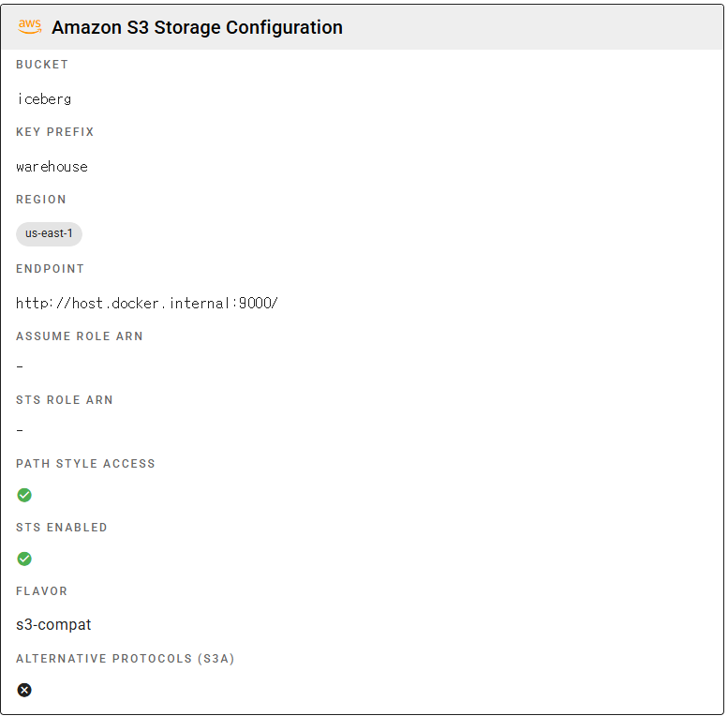Click the BUCKET field label
Image resolution: width=728 pixels, height=716 pixels.
42,65
